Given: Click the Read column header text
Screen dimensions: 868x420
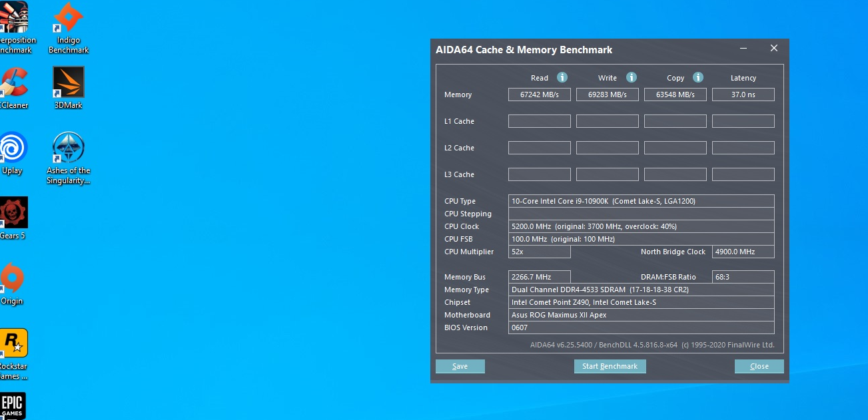Looking at the screenshot, I should (540, 78).
